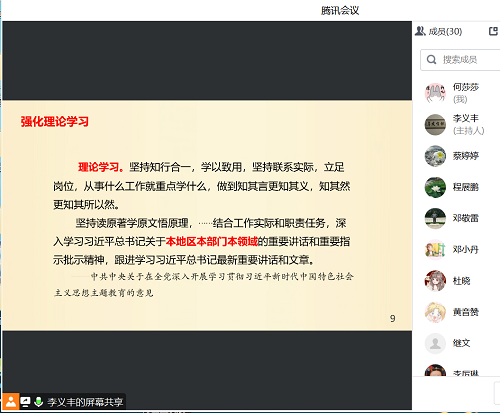
Task: Click 蔡婷婷's flower avatar
Action: 435,156
